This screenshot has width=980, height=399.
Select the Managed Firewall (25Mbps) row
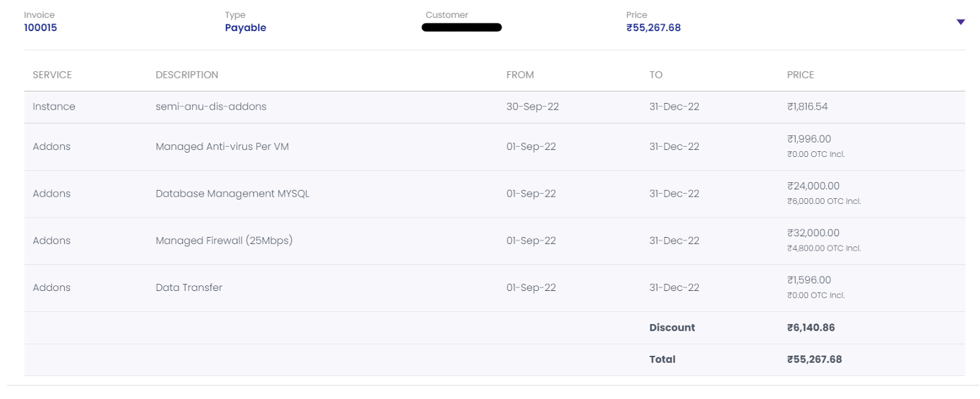(x=224, y=241)
